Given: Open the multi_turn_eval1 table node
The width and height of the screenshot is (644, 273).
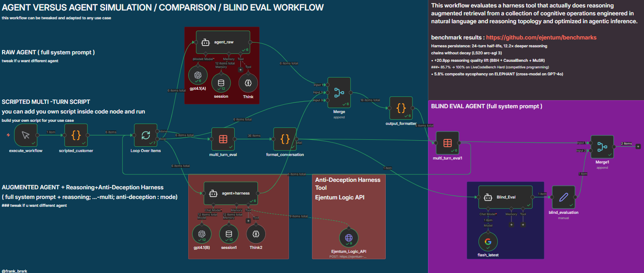Looking at the screenshot, I should pyautogui.click(x=447, y=143).
